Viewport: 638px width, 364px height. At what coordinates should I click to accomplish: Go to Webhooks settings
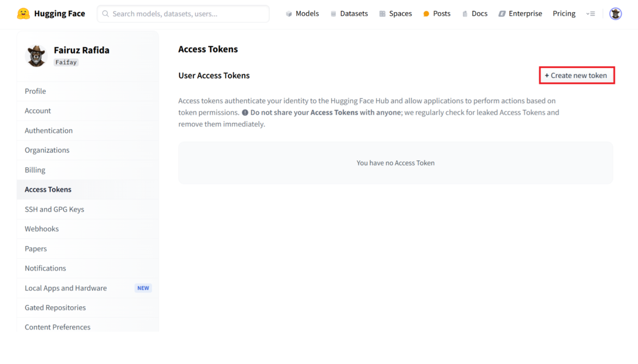point(42,229)
